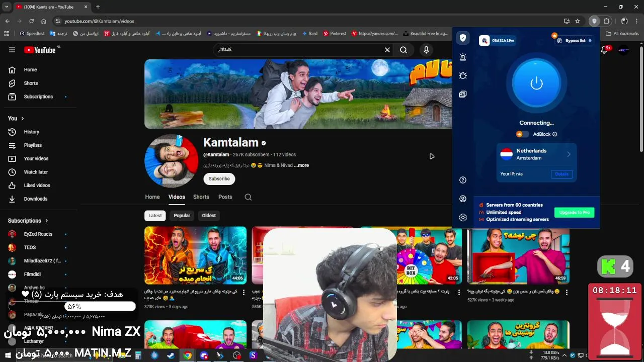
Task: Search within channel magnifier icon
Action: coord(248,197)
